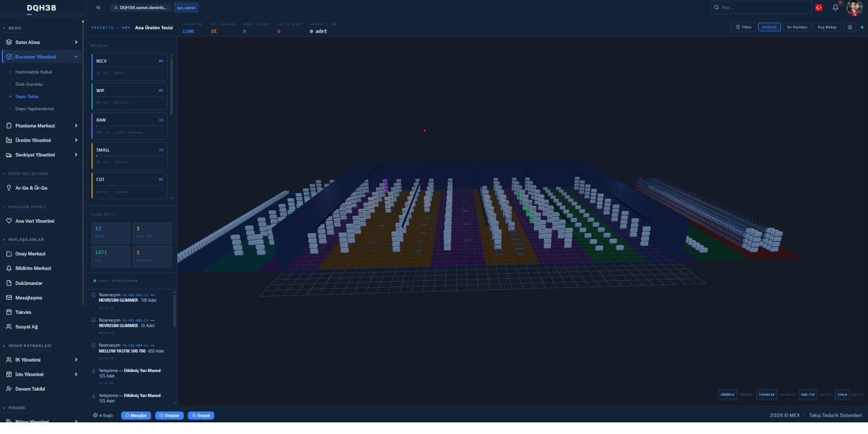Click the Sosyal Ağ people icon
Screen dimensions: 868x434
click(9, 327)
